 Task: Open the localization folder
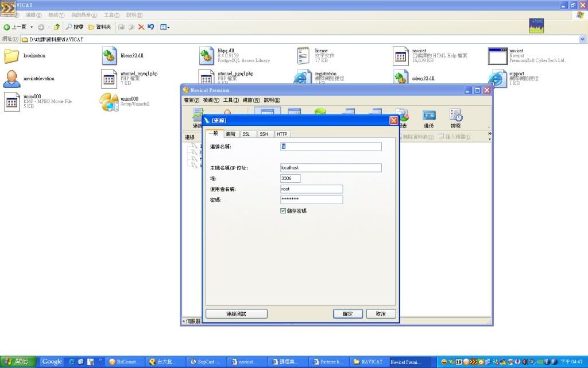click(11, 56)
